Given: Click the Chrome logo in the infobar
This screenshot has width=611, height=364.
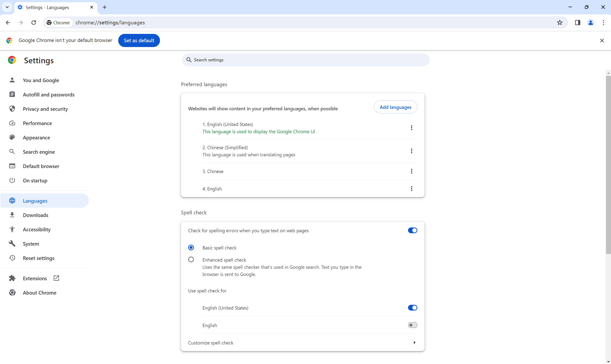Looking at the screenshot, I should (9, 41).
